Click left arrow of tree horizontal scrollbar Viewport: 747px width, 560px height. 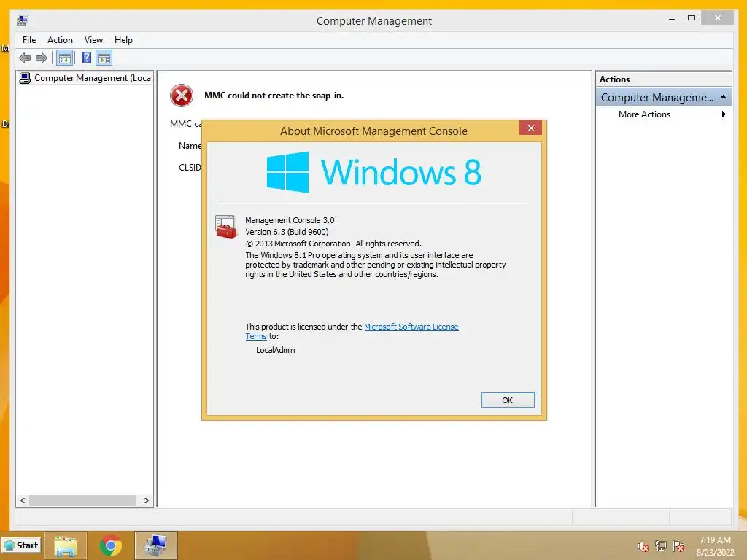point(23,500)
